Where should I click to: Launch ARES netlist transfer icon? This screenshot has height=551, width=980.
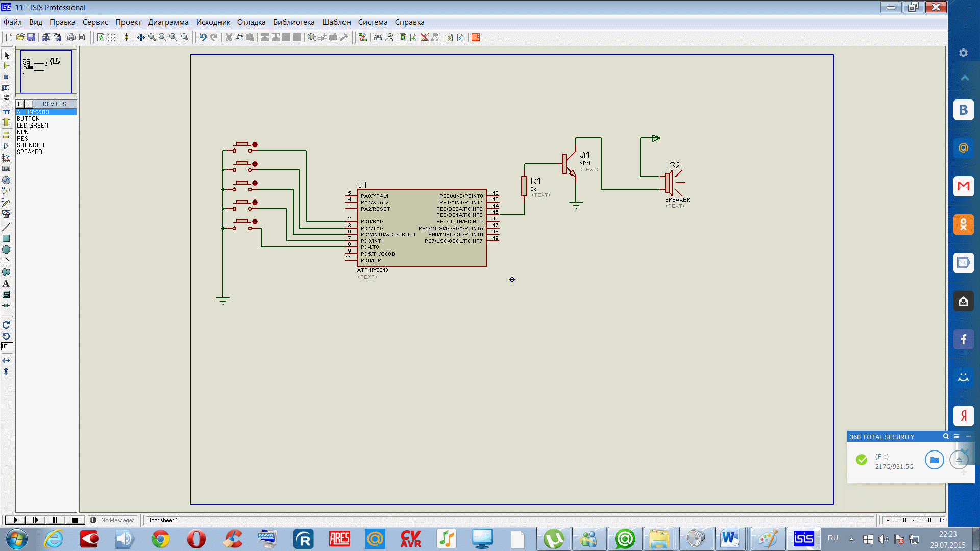coord(476,37)
